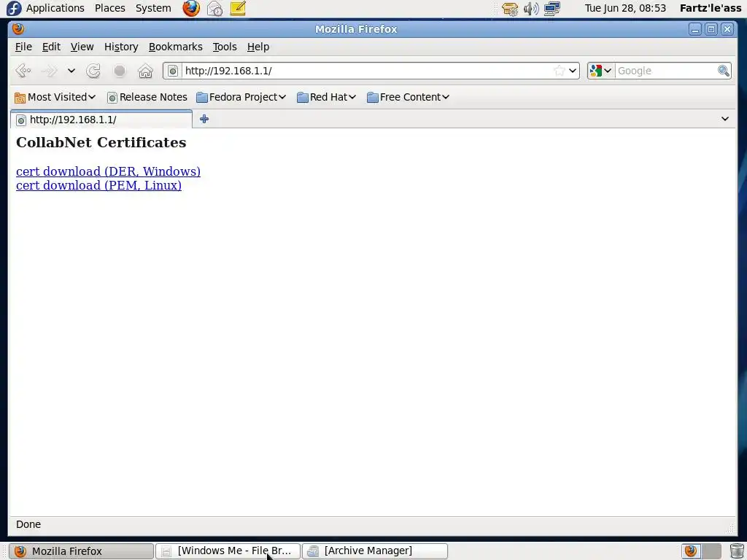Open the System menu in top panel
Viewport: 747px width, 560px height.
point(153,8)
